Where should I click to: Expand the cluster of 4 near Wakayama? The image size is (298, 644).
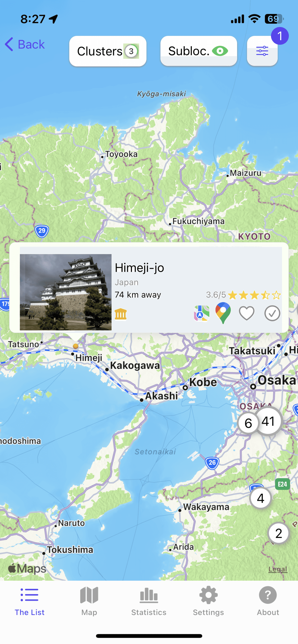point(260,498)
